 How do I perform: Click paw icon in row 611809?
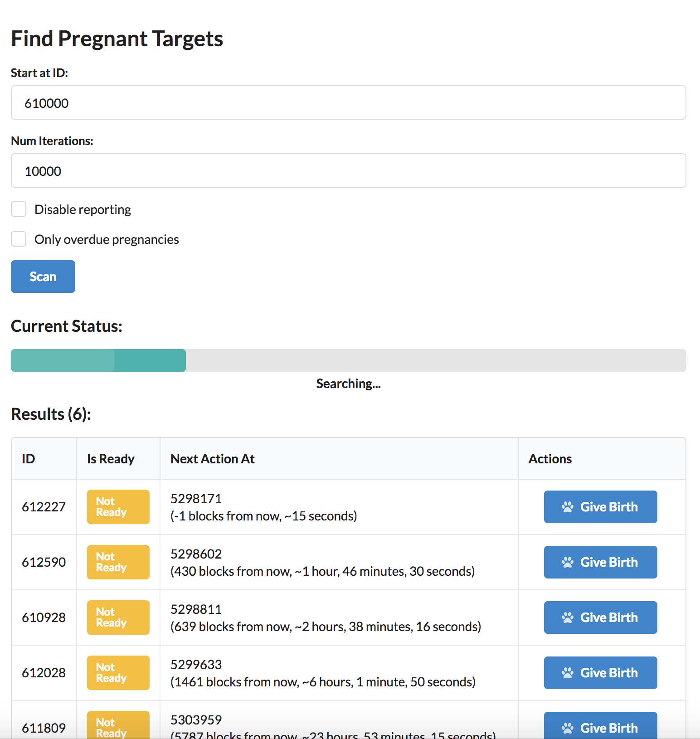click(567, 728)
